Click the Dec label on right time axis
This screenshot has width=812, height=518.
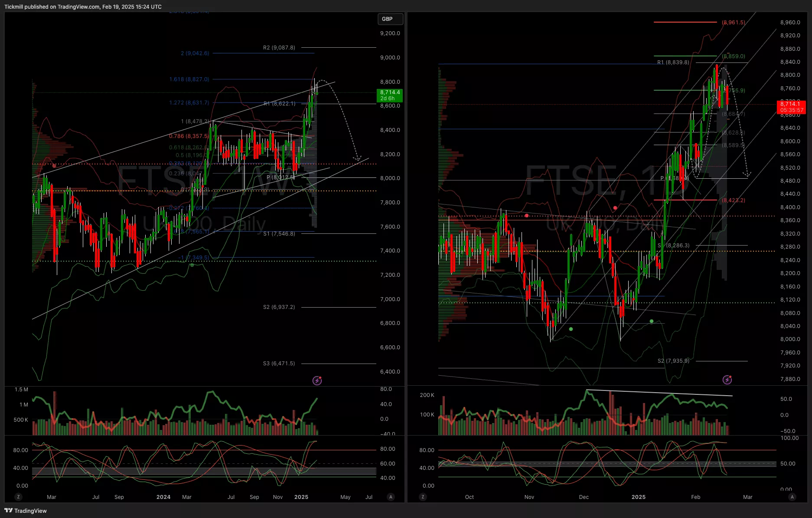tap(584, 497)
